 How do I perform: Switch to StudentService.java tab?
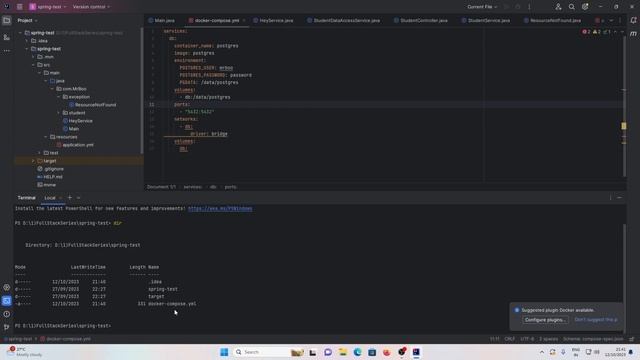486,20
